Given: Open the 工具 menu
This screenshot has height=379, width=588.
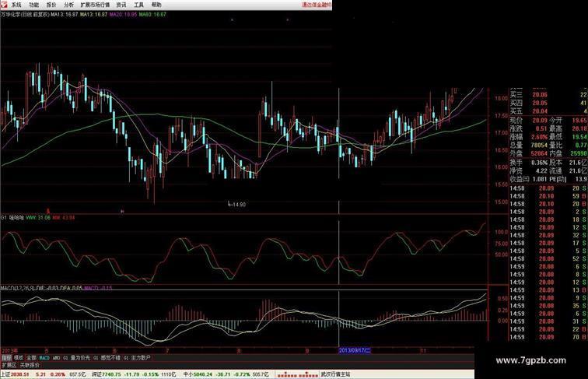Looking at the screenshot, I should pos(138,5).
